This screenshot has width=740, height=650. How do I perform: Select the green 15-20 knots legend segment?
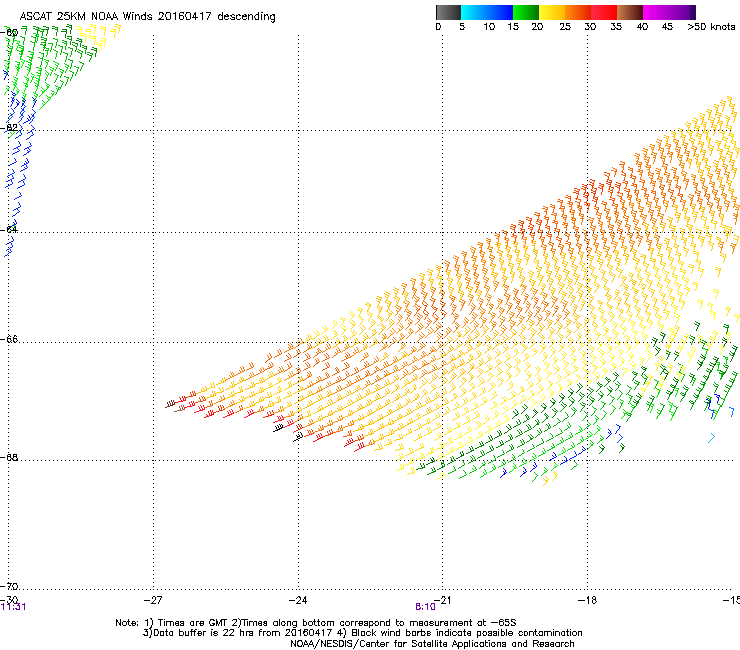[x=526, y=12]
